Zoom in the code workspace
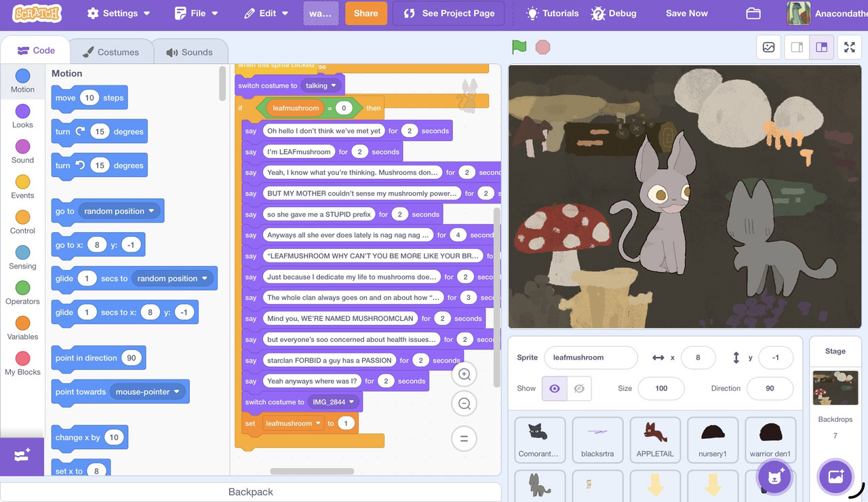The width and height of the screenshot is (868, 502). click(x=465, y=374)
